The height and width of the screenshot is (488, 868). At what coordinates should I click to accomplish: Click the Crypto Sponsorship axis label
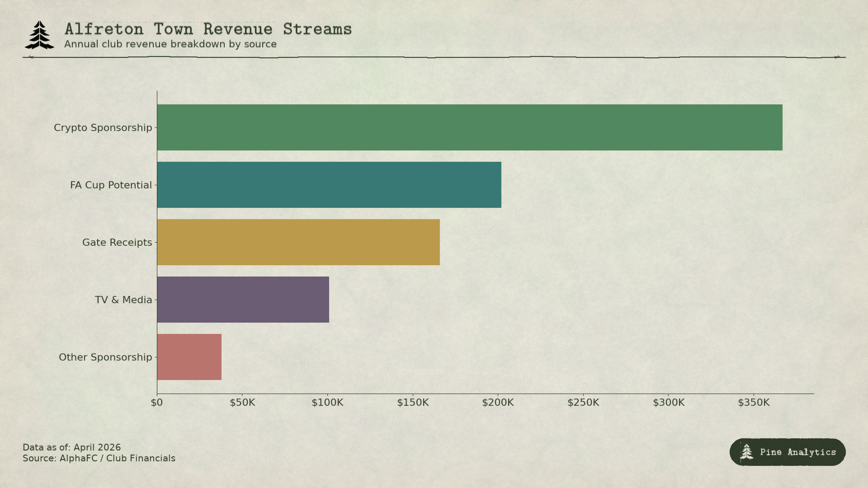(x=103, y=128)
